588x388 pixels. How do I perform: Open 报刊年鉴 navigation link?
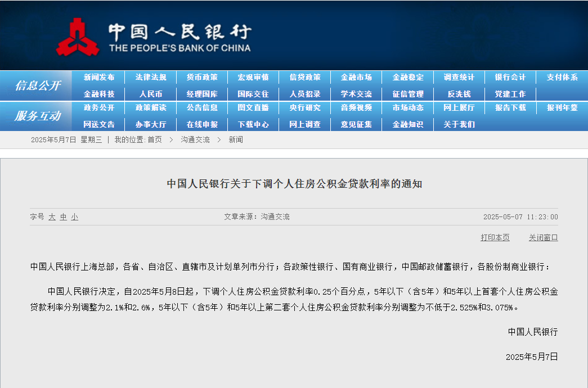point(562,107)
